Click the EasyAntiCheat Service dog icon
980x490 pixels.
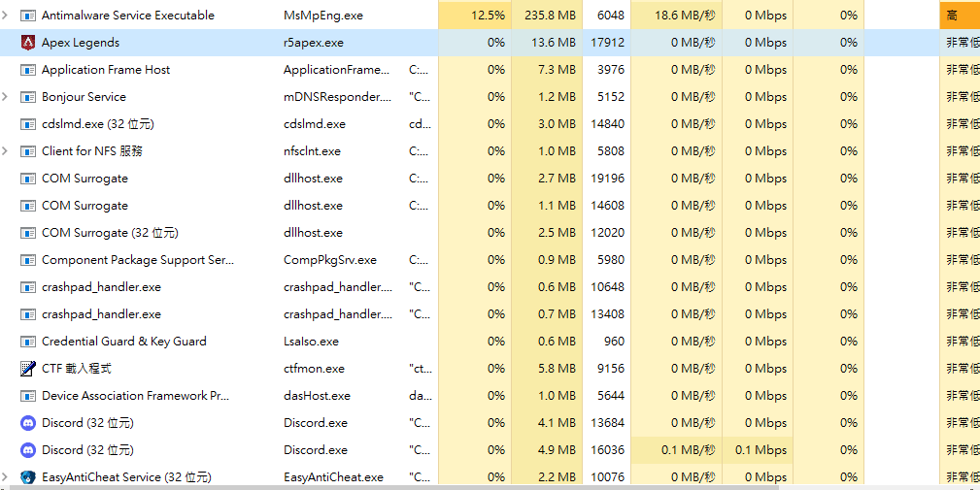(28, 477)
